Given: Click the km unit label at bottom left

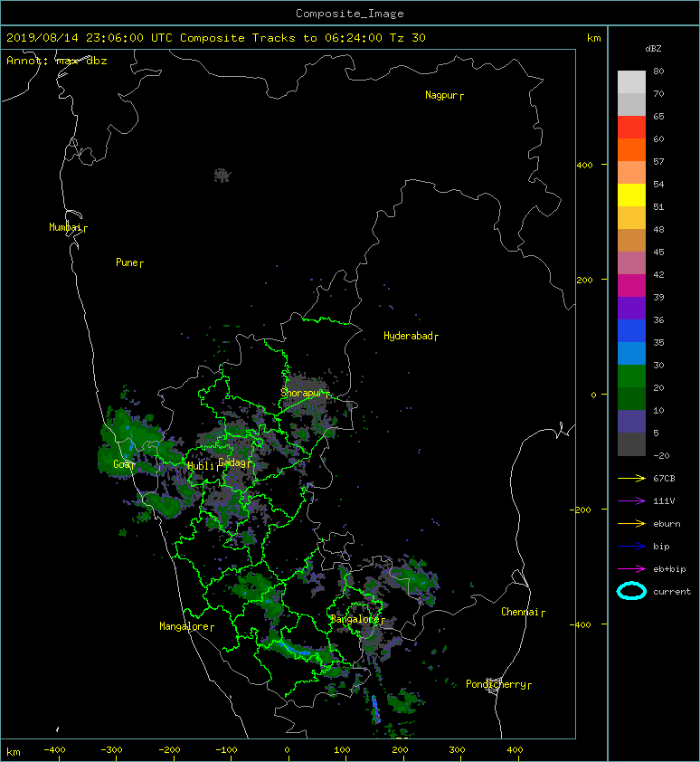Looking at the screenshot, I should [14, 752].
